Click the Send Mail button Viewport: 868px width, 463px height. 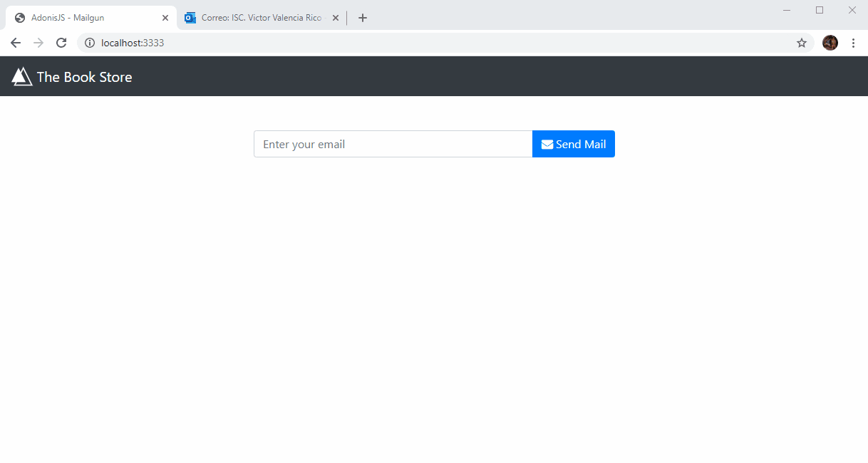click(x=574, y=144)
